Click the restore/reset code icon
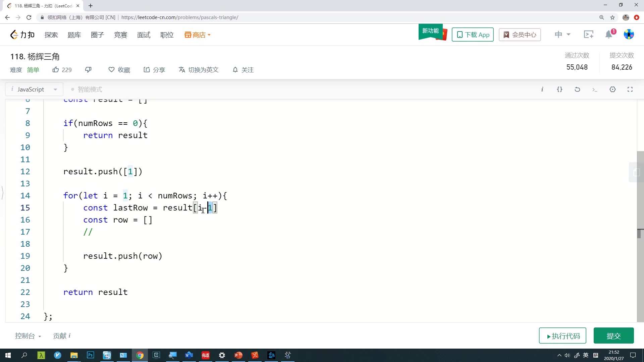Viewport: 644px width, 362px height. point(578,89)
